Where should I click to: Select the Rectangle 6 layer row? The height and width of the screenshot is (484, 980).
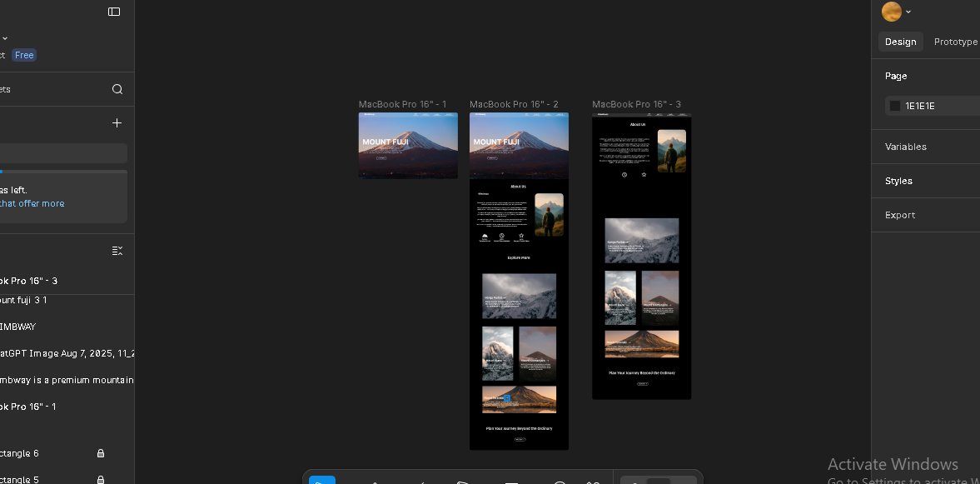(x=67, y=453)
